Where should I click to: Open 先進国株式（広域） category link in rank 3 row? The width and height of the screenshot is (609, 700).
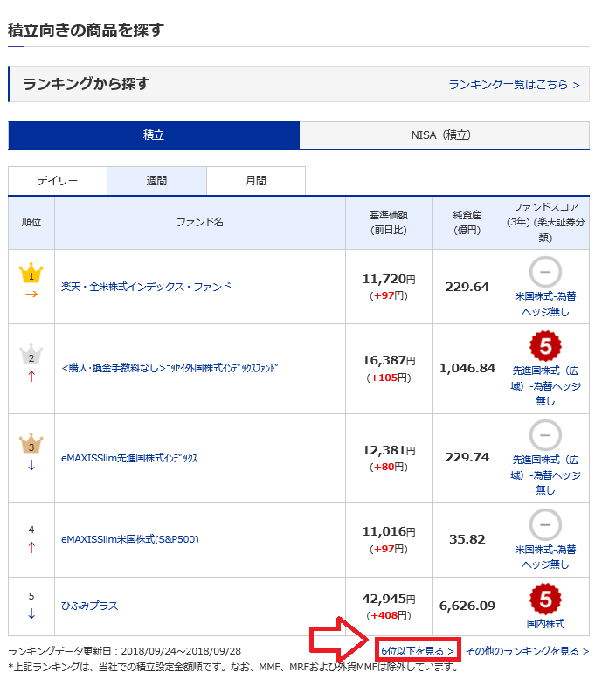click(545, 475)
